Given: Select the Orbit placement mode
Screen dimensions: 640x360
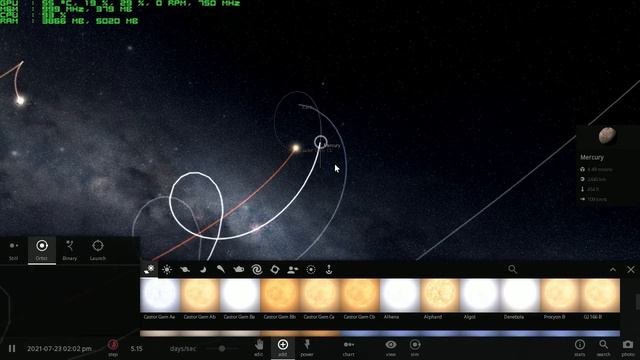Looking at the screenshot, I should [x=42, y=250].
